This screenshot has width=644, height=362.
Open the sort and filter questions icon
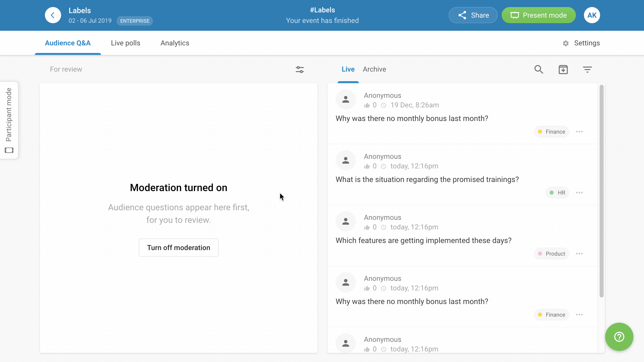[x=587, y=69]
